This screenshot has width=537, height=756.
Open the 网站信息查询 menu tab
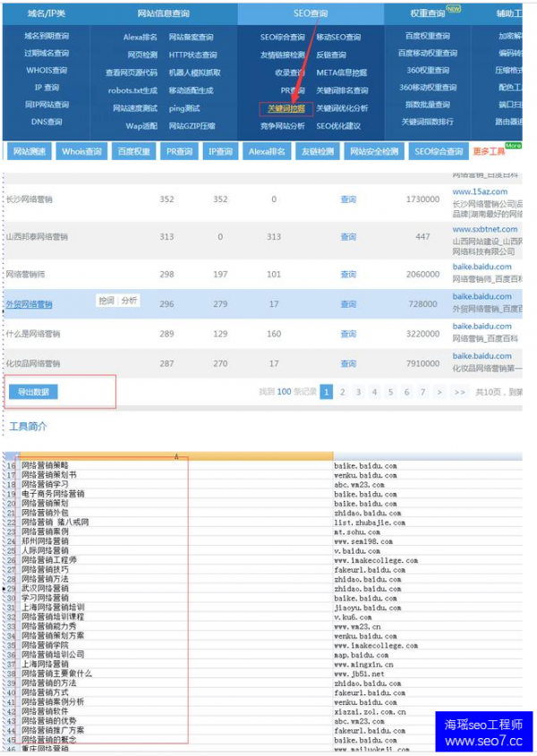tap(164, 13)
